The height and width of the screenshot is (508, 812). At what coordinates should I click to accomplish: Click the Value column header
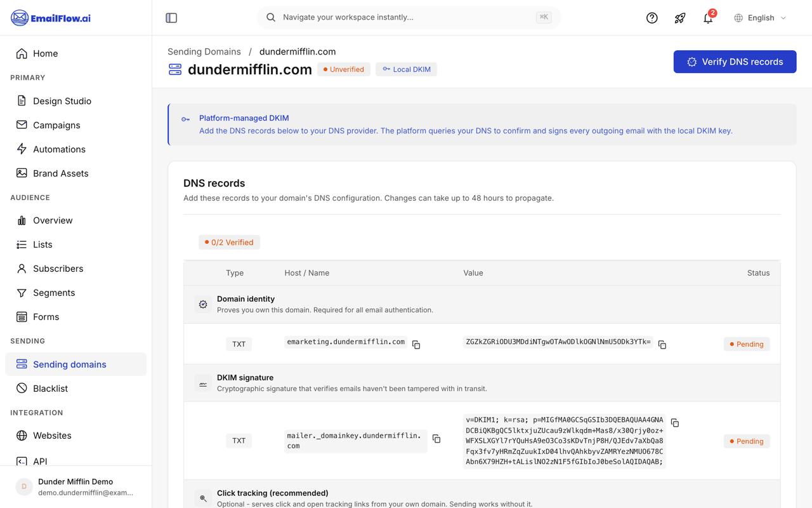point(473,273)
